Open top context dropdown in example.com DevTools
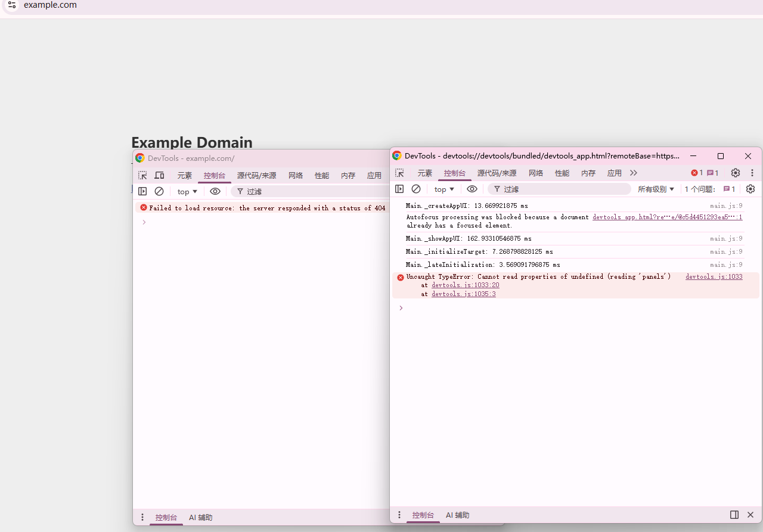This screenshot has width=763, height=532. [187, 191]
